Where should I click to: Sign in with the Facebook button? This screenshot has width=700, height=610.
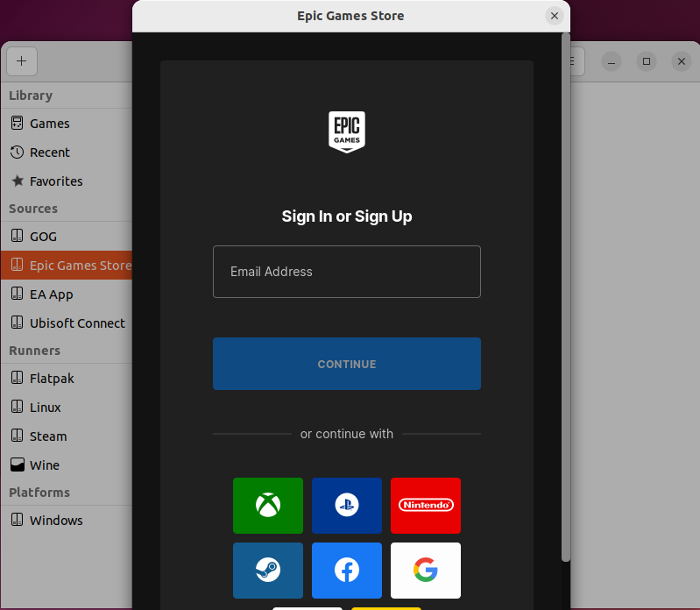pyautogui.click(x=347, y=571)
